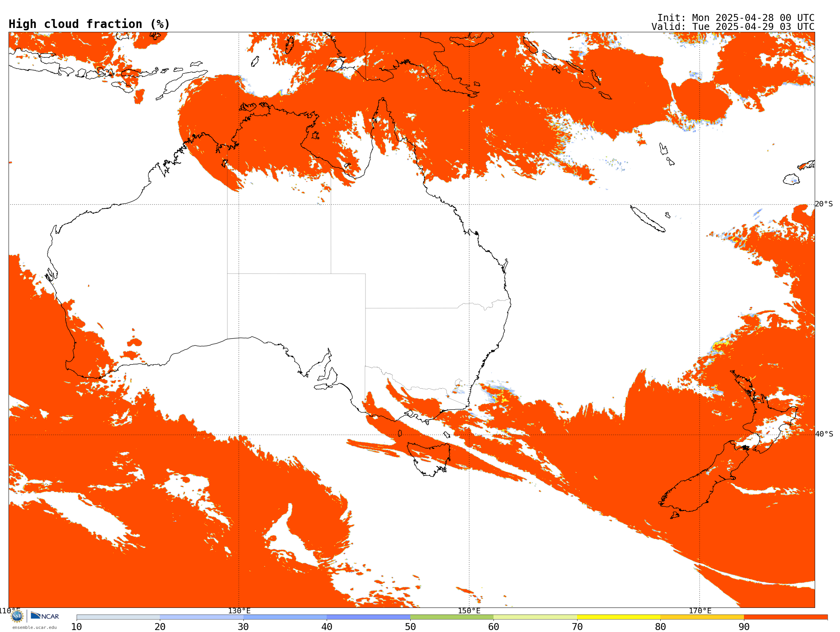Image resolution: width=840 pixels, height=632 pixels.
Task: Click the 150°E longitude label
Action: 469,611
